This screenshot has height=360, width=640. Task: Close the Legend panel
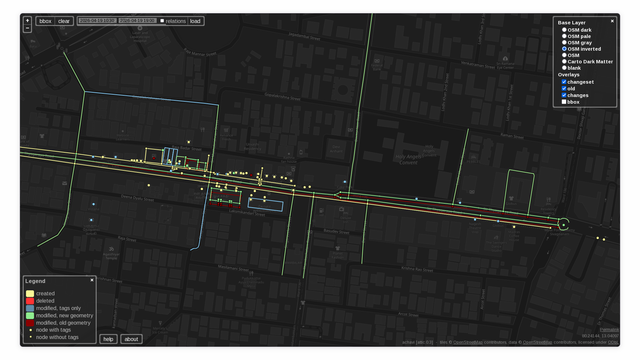coord(92,280)
